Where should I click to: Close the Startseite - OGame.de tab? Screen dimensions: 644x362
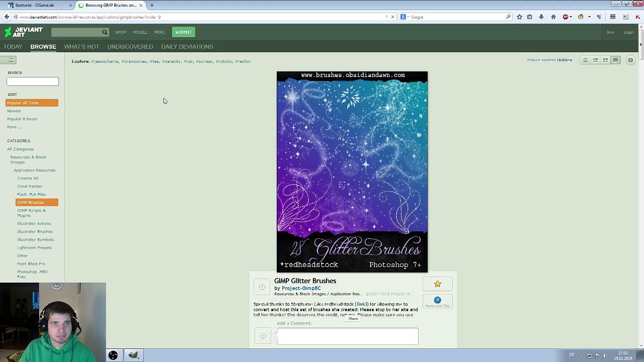point(70,5)
